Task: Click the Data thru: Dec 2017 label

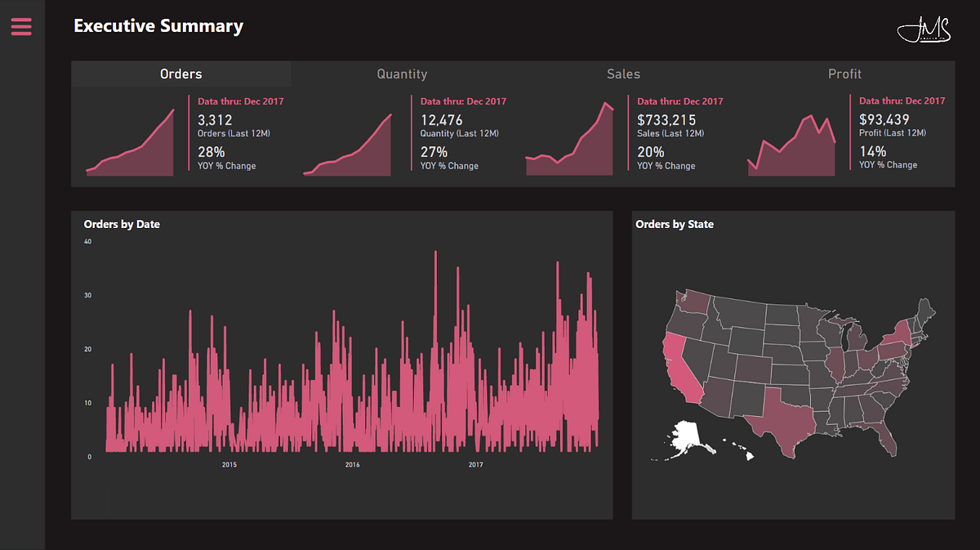Action: [240, 101]
